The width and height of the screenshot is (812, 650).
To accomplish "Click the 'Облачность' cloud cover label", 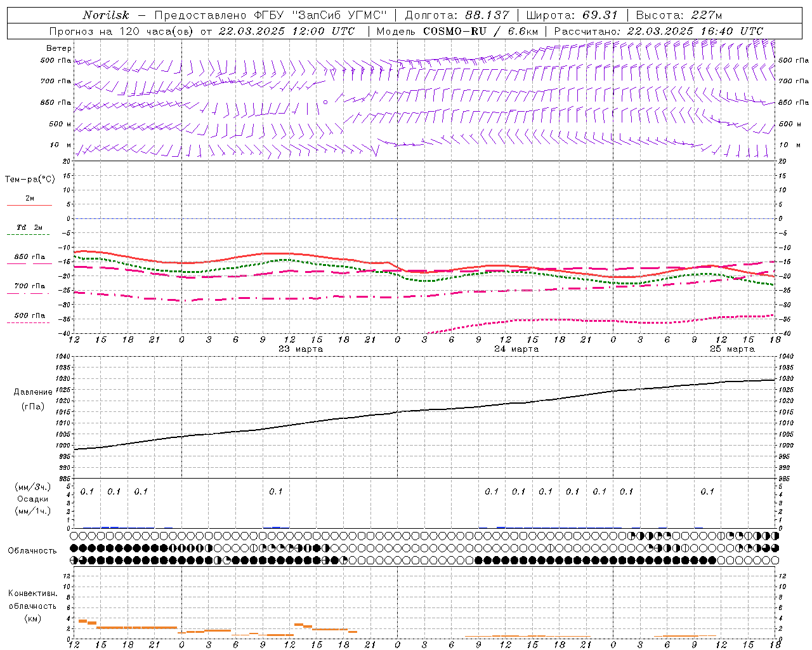I will (x=32, y=550).
